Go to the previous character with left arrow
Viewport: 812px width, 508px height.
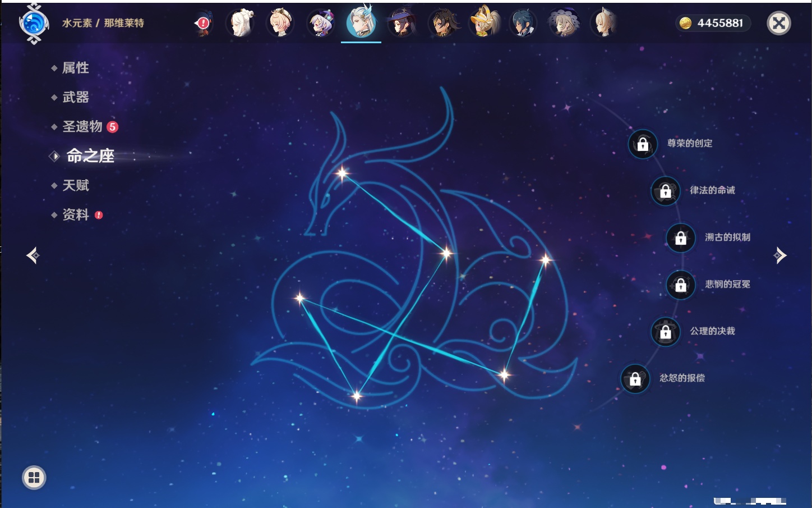33,255
